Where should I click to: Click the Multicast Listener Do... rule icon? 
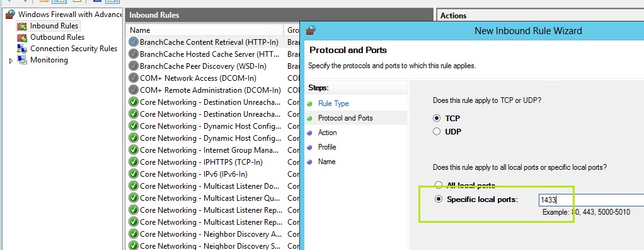coord(134,186)
